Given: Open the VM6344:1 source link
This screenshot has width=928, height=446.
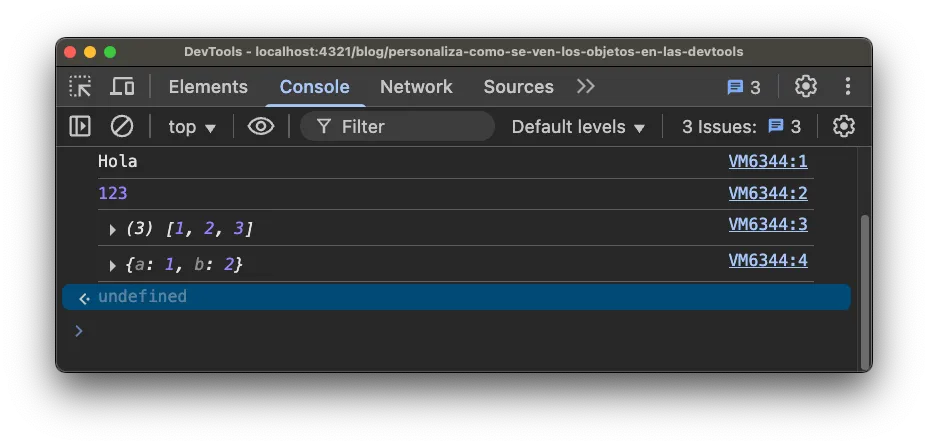Looking at the screenshot, I should [768, 161].
